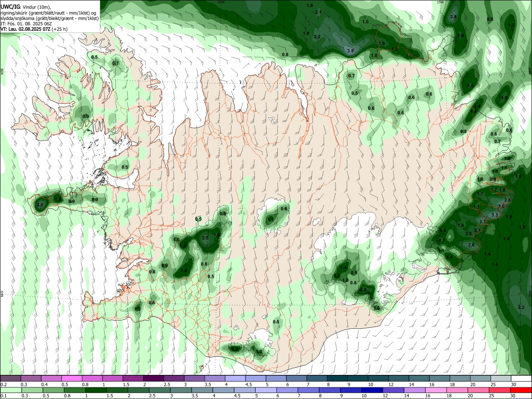This screenshot has width=532, height=399.
Task: Click the title line "UWC/IG: Vindur (10m),"
Action: click(25, 7)
